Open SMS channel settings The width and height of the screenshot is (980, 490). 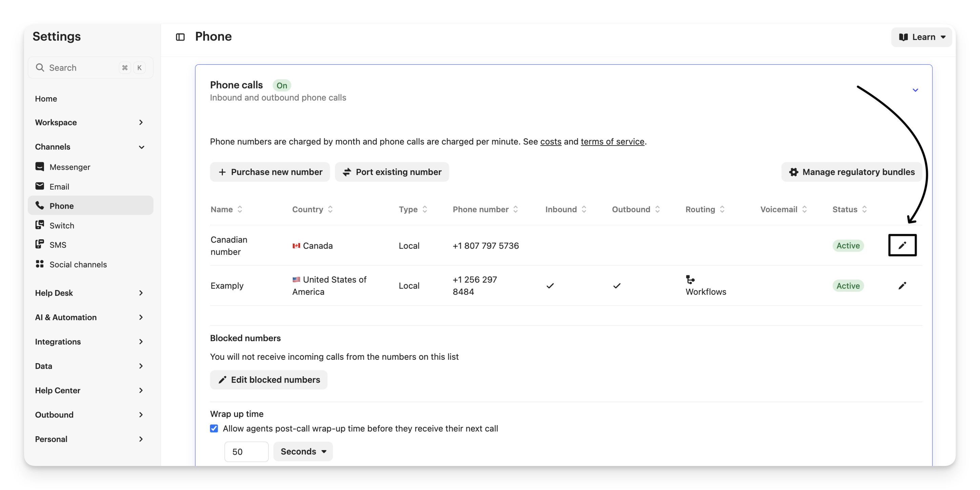click(x=58, y=245)
